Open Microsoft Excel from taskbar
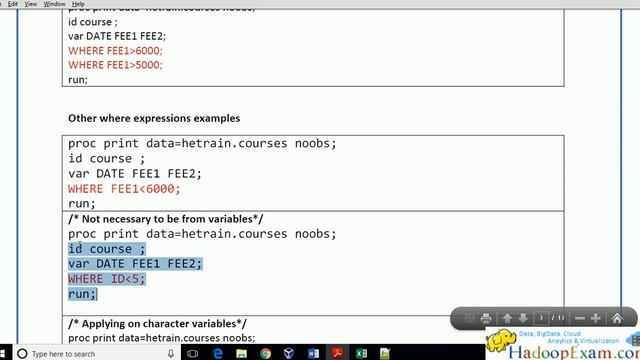Viewport: 640px width, 360px height. click(x=361, y=353)
